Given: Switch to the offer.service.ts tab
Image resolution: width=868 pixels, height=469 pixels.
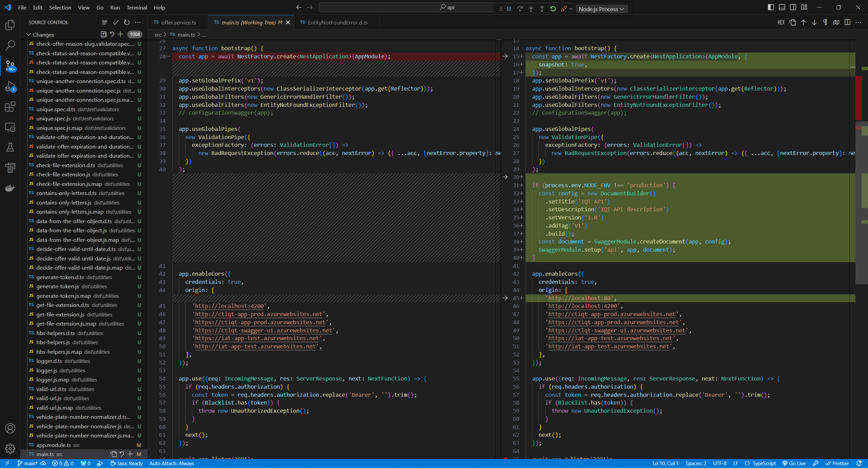Looking at the screenshot, I should click(178, 22).
